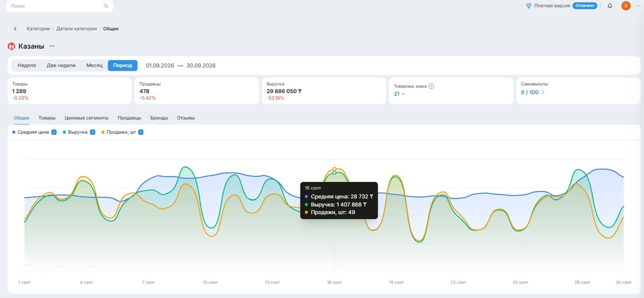
Task: Click the 19 сент axis label
Action: point(396,283)
